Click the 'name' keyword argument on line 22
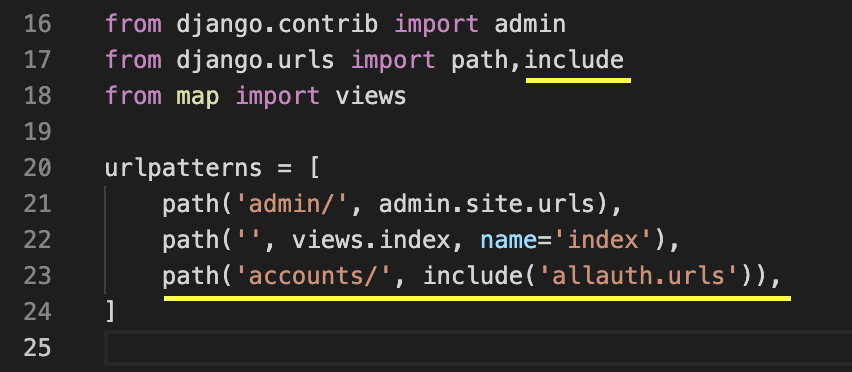The width and height of the screenshot is (852, 372). point(508,241)
